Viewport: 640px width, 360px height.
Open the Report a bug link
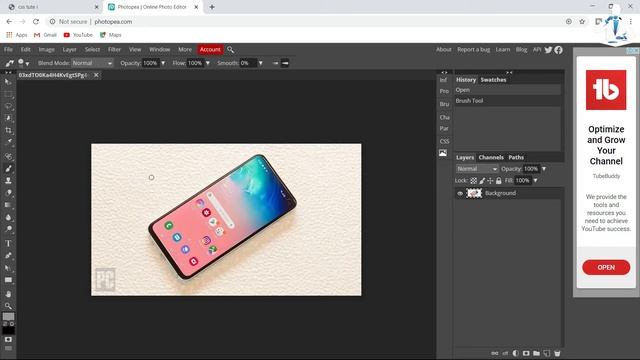tap(473, 50)
